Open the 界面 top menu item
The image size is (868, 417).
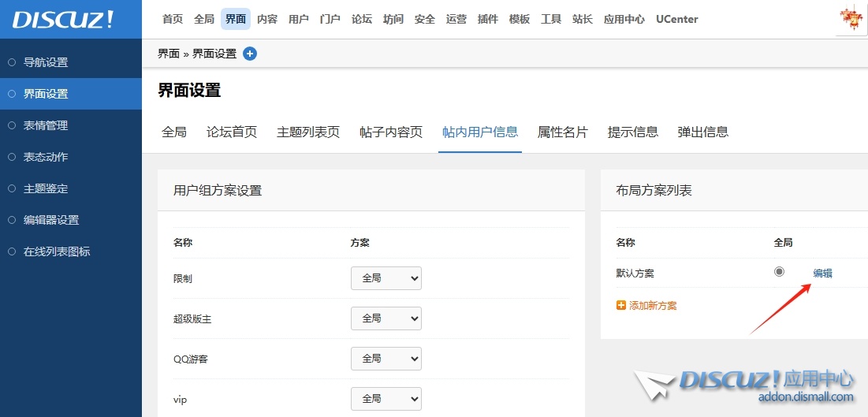(x=235, y=20)
